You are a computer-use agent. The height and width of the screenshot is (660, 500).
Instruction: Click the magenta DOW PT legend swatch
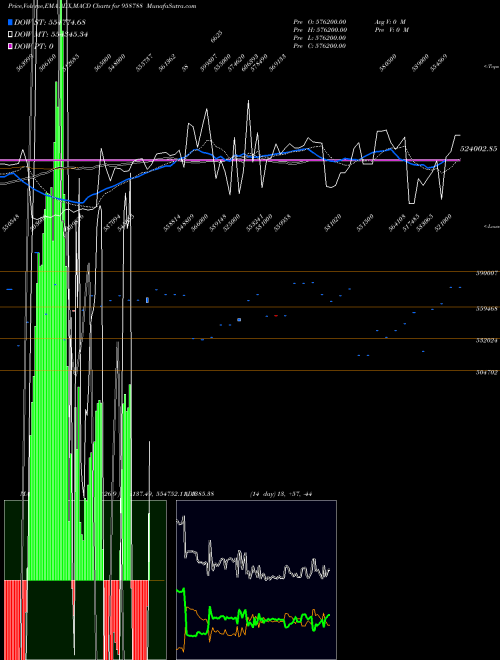pos(10,46)
